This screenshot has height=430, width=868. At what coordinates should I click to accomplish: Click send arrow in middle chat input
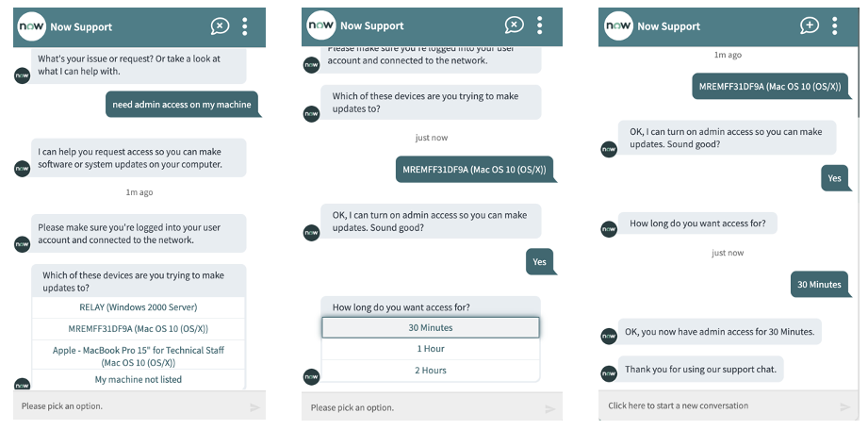coord(549,408)
